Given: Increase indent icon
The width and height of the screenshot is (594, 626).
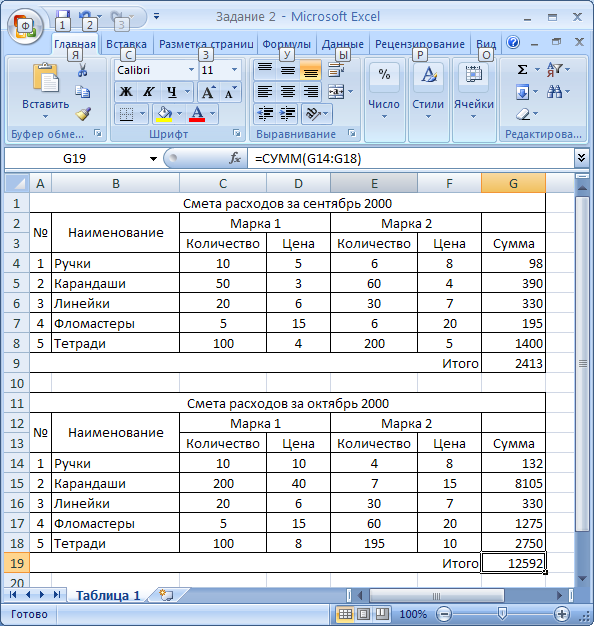Looking at the screenshot, I should click(x=287, y=114).
